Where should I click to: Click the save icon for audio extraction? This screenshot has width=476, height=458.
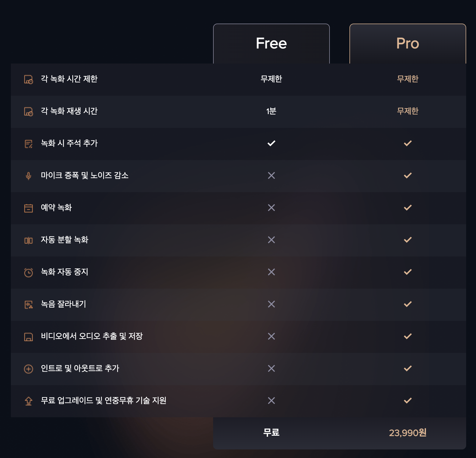29,337
